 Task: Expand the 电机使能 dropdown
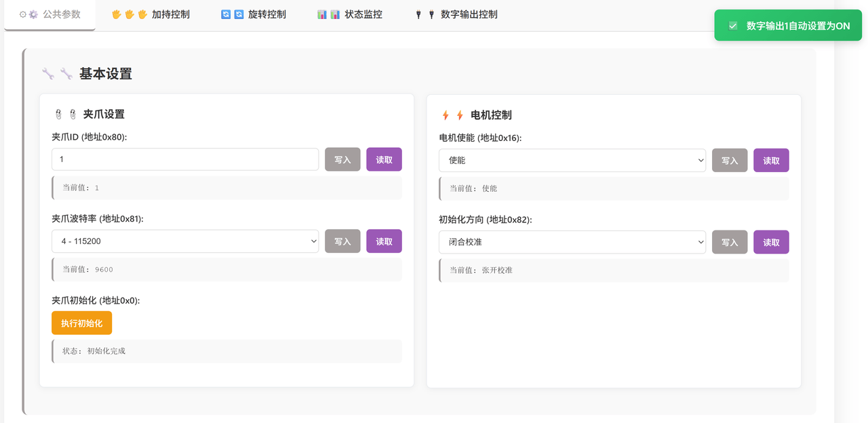coord(572,161)
